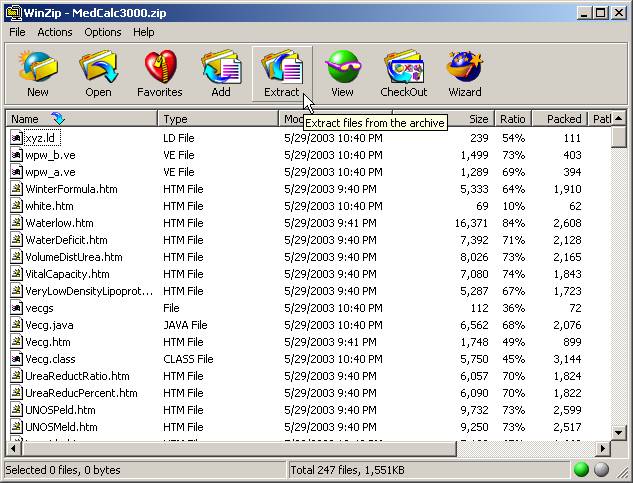The width and height of the screenshot is (633, 483).
Task: Click the green status light indicator
Action: [582, 469]
